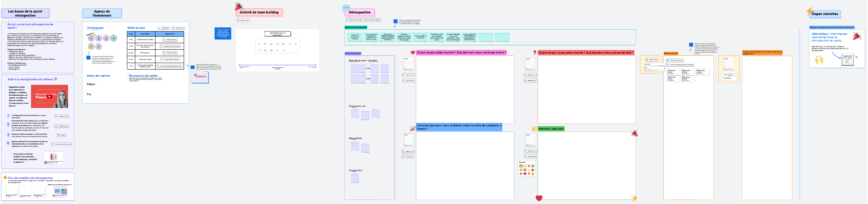Click the party popper icon beside Activité de team building
Viewport: 868px width, 204px height.
238,6
